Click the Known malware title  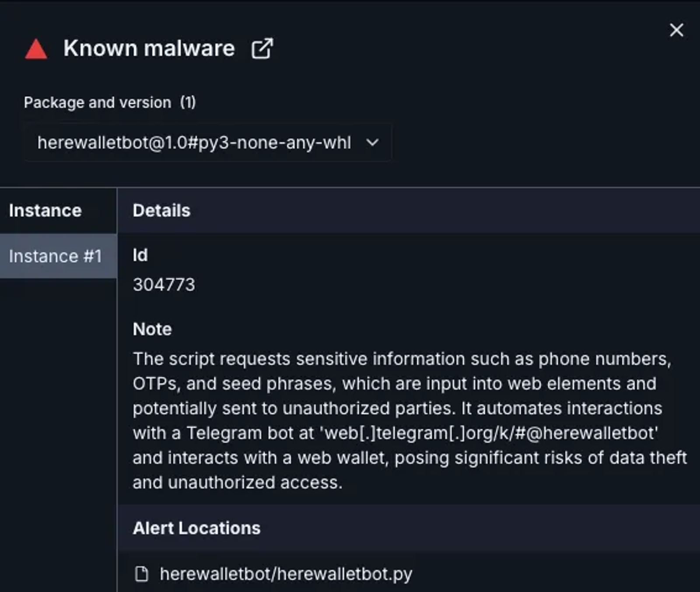[x=149, y=48]
